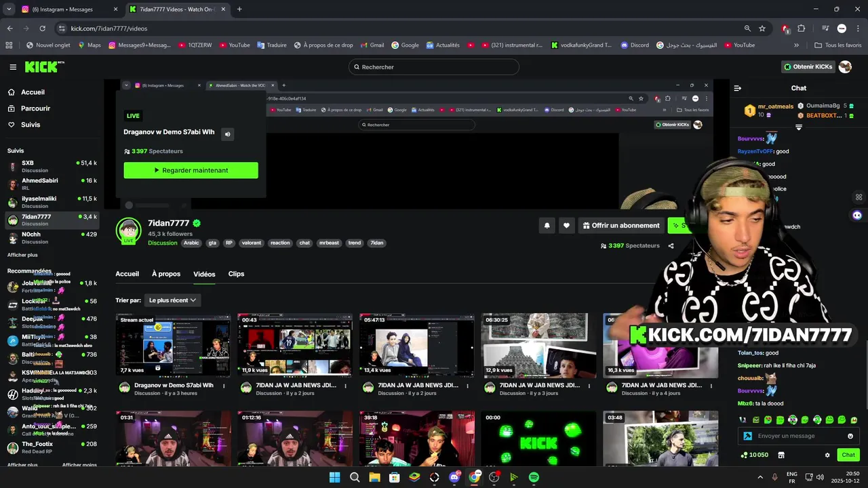Click the chat identity hammer badge
The width and height of the screenshot is (868, 488).
point(747,436)
